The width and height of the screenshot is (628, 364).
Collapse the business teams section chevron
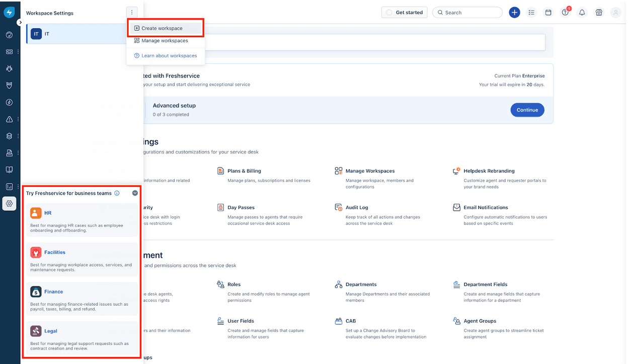[135, 193]
